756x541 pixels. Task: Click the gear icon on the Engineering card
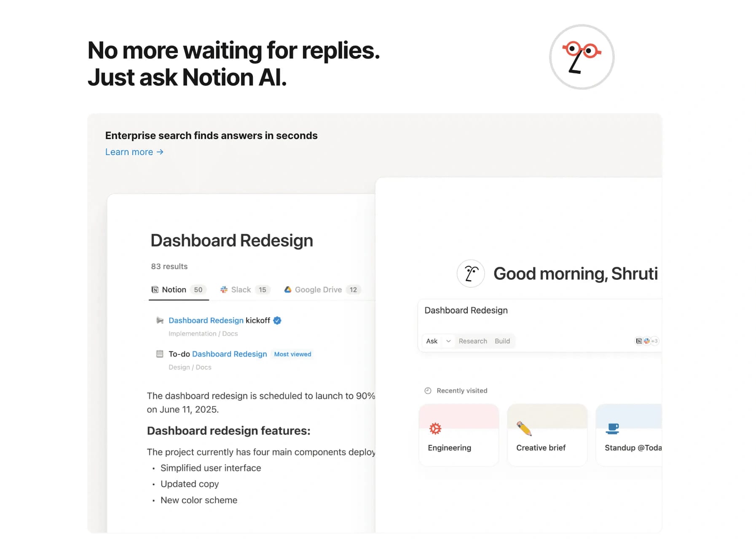click(x=435, y=428)
